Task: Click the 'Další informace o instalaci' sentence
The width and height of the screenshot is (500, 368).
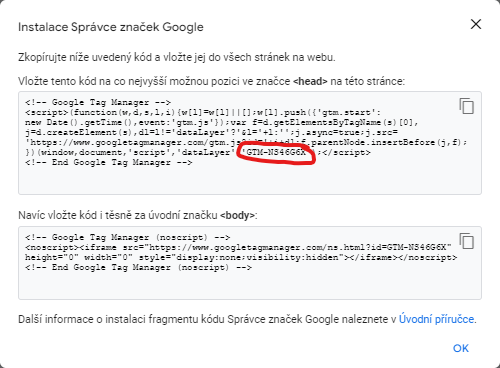Action: click(247, 319)
